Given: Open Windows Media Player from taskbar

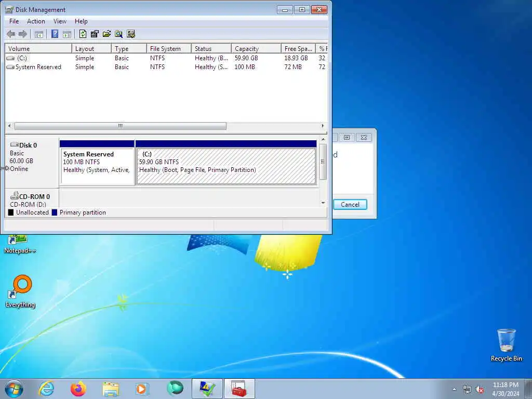Looking at the screenshot, I should (142, 389).
